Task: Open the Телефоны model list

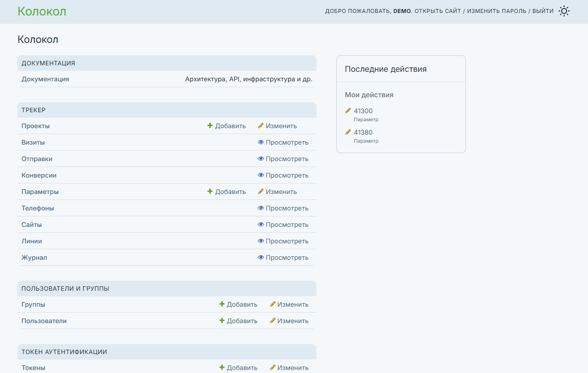Action: coord(37,208)
